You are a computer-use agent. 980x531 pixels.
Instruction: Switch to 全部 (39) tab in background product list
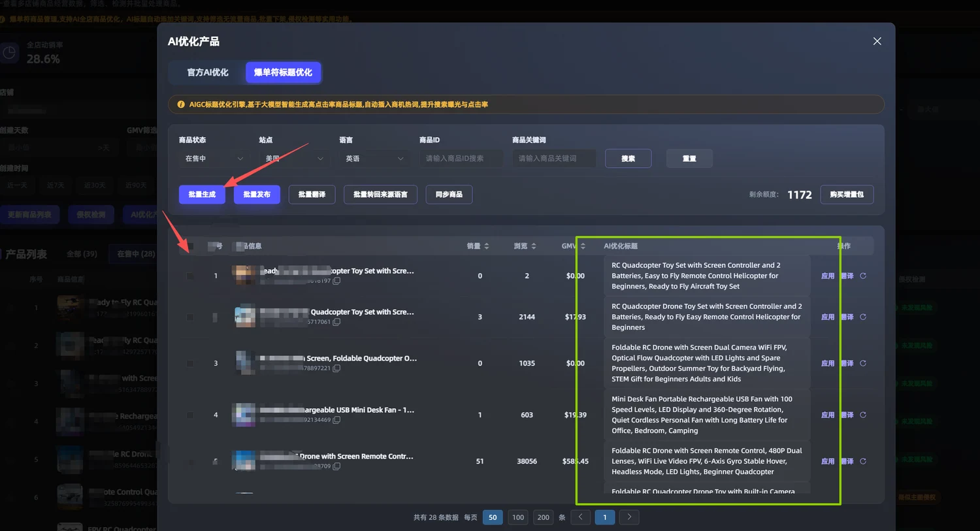(x=82, y=253)
